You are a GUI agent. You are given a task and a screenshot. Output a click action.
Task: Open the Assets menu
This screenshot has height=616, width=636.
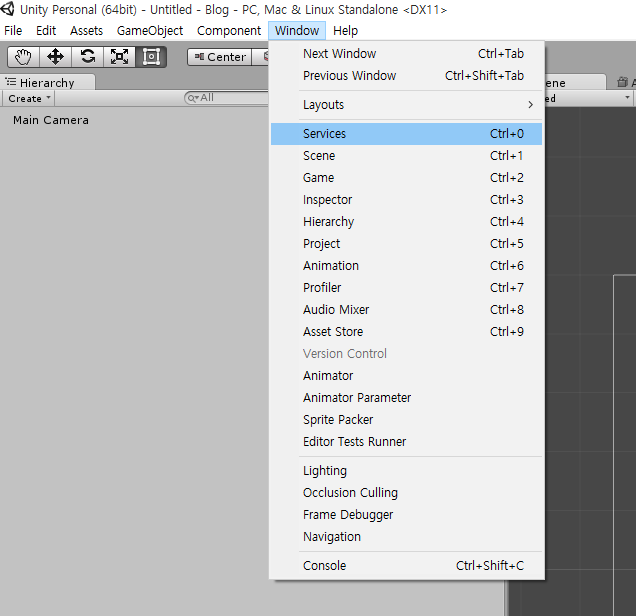coord(86,31)
